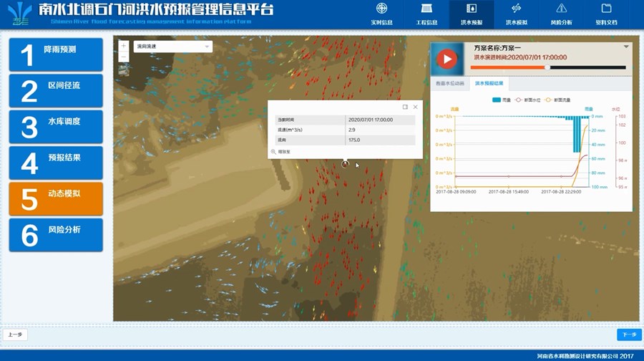Click the flood animation progress slider handle

(x=547, y=67)
